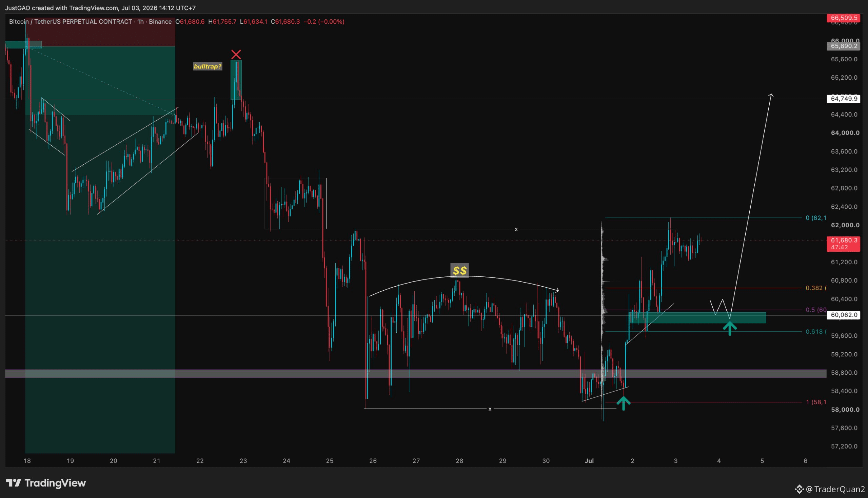Click the Fibonacci level label "0 (62,1"
The height and width of the screenshot is (498, 868).
point(816,218)
